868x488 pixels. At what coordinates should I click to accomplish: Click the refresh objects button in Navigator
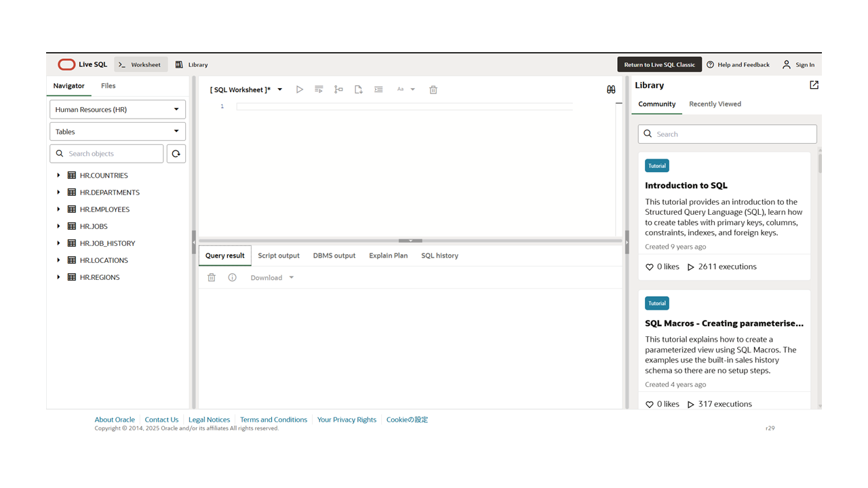pos(176,154)
